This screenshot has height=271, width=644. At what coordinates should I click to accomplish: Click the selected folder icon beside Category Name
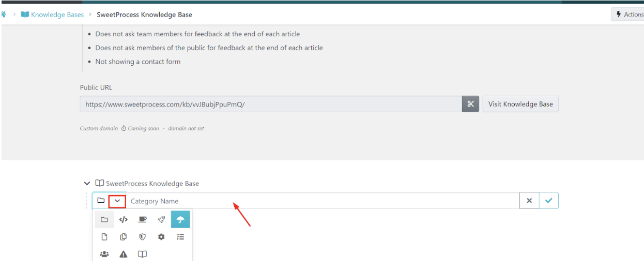coord(101,201)
